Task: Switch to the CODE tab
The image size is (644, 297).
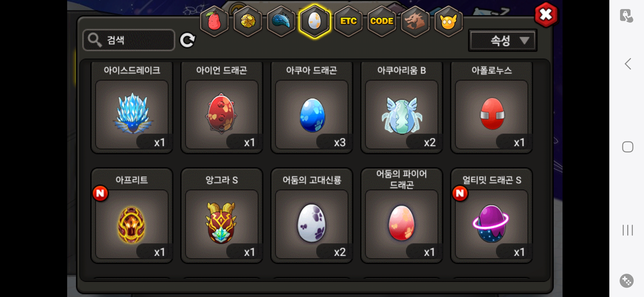Action: click(x=382, y=21)
